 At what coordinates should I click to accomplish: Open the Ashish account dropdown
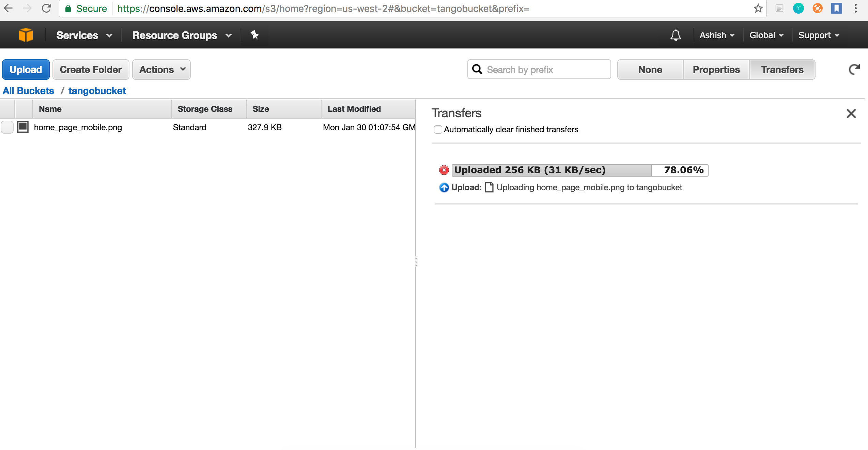pos(717,35)
